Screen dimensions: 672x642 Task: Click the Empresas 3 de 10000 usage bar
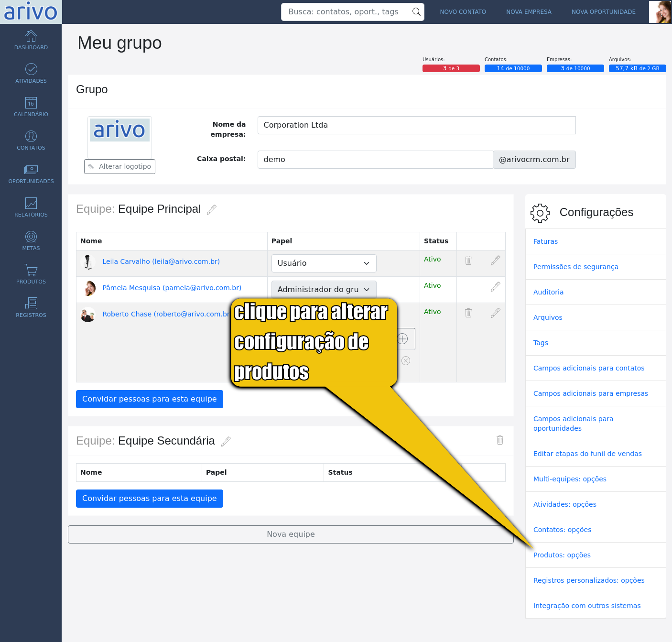[x=575, y=68]
